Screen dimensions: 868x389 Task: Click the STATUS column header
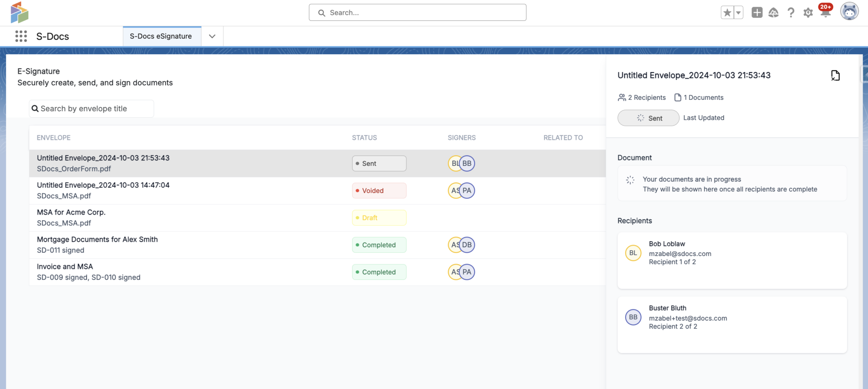tap(364, 138)
